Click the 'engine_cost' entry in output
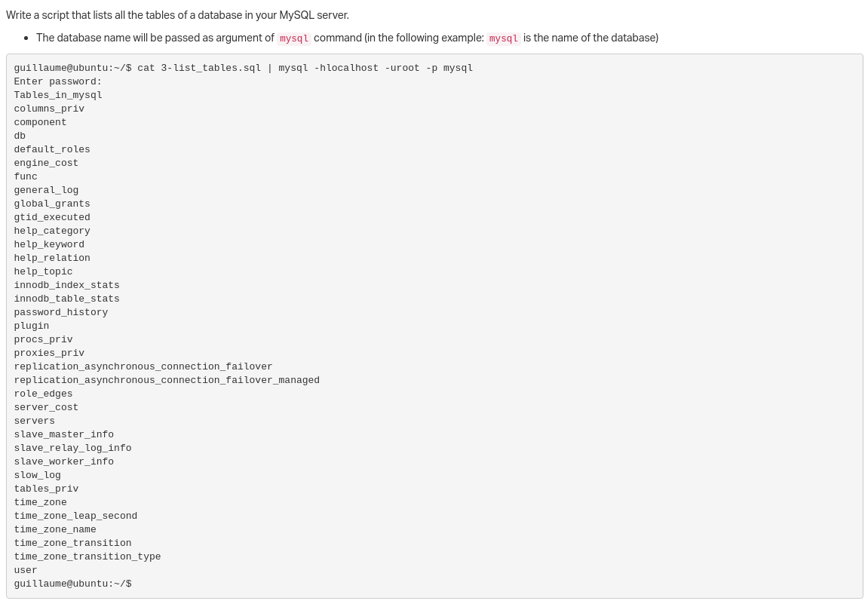 [x=46, y=163]
